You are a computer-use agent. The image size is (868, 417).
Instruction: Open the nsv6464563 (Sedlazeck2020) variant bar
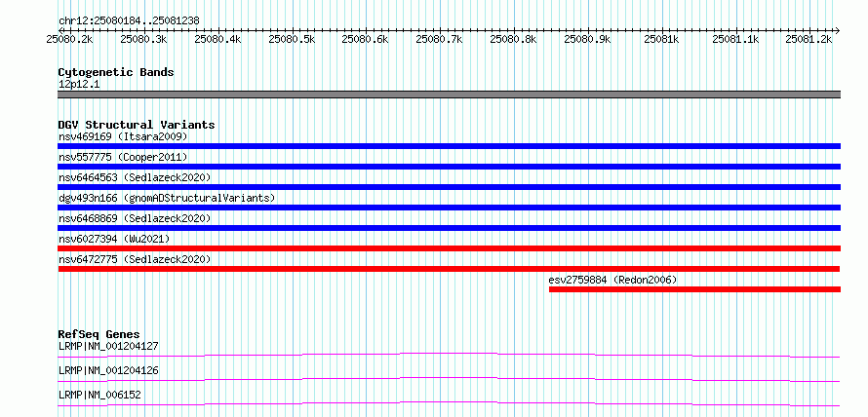coord(449,187)
